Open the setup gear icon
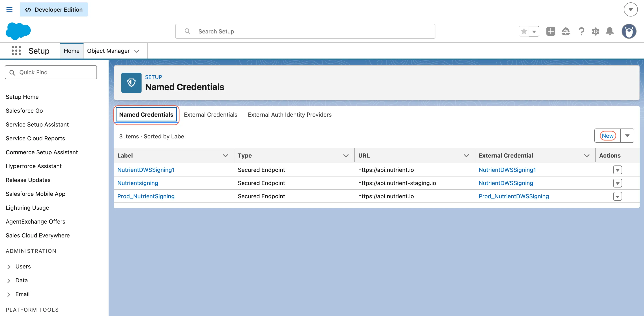This screenshot has height=316, width=644. pyautogui.click(x=595, y=31)
